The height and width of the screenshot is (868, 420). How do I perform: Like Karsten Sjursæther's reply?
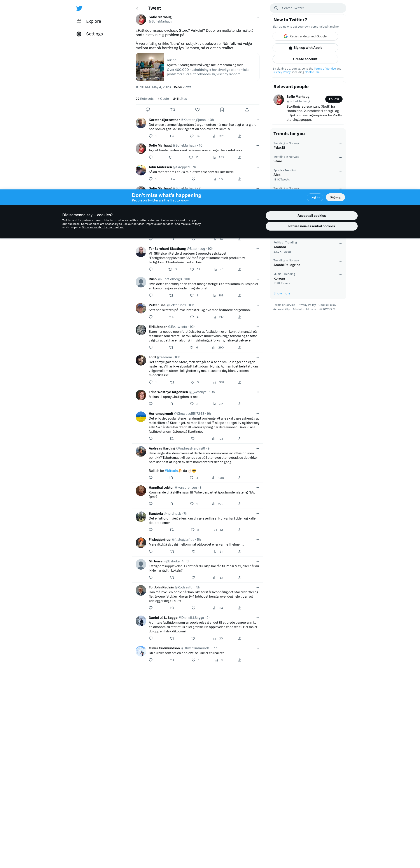[192, 136]
